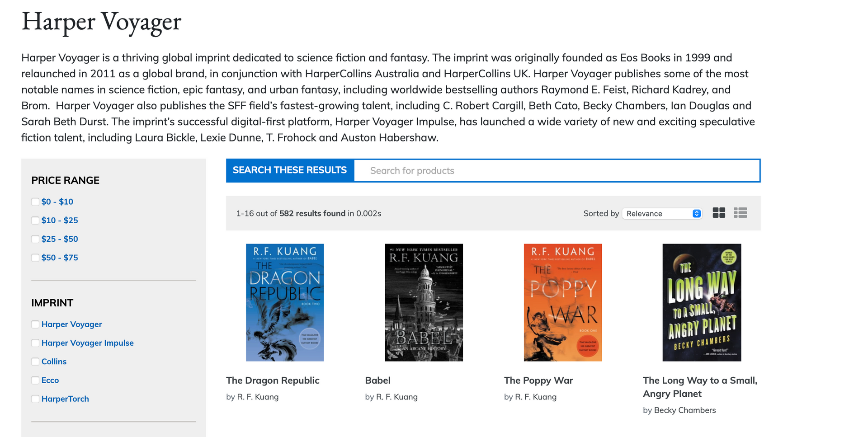Switch to list view layout
Image resolution: width=868 pixels, height=437 pixels.
point(741,213)
